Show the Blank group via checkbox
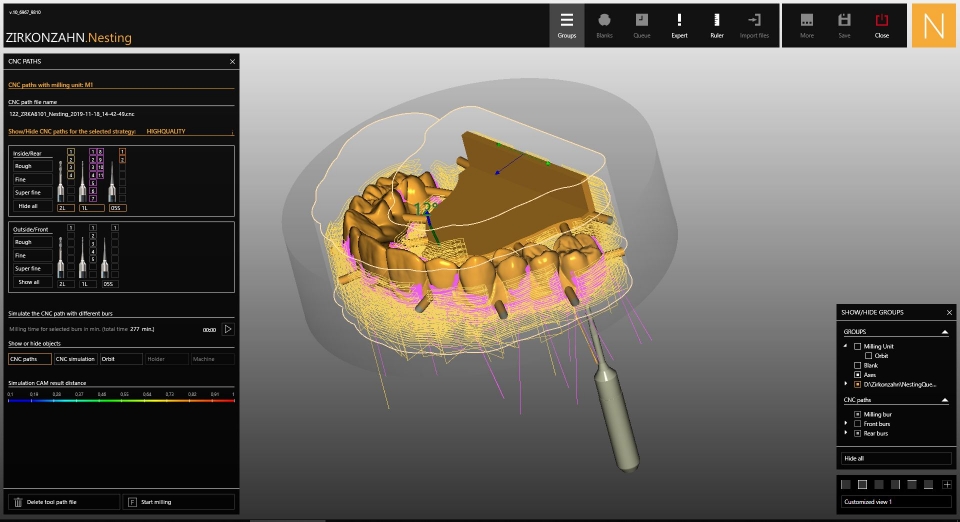Viewport: 960px width, 522px height. click(x=857, y=365)
